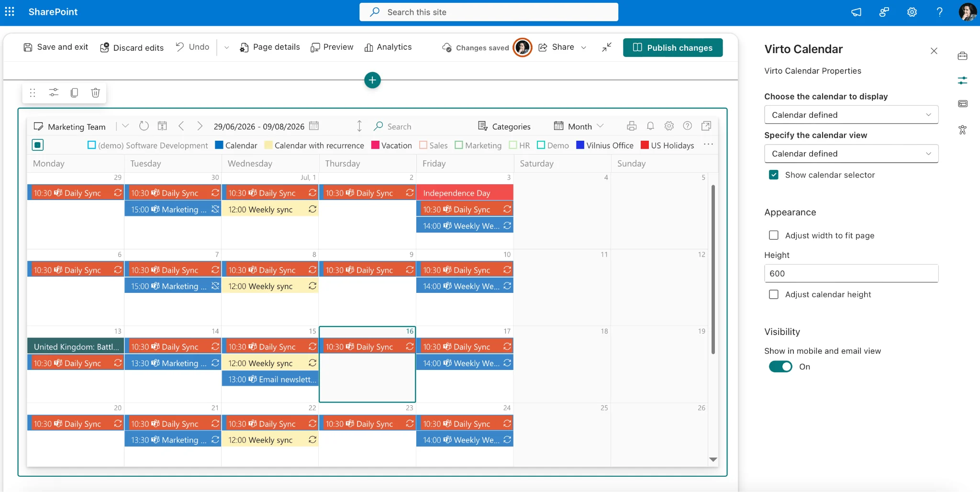Open the SharePoint app launcher grid
Screen dimensions: 980x492
(10, 12)
